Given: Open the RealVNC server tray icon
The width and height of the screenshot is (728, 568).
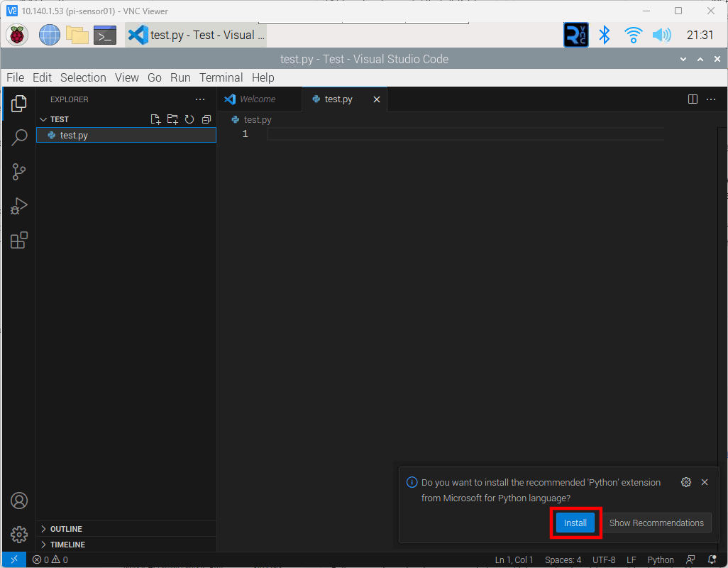Looking at the screenshot, I should coord(575,35).
